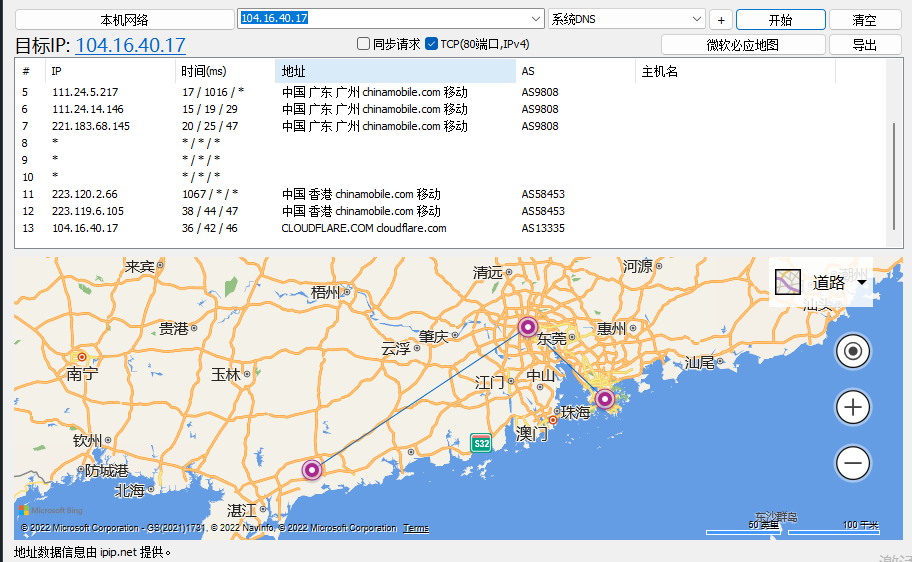Click the 微软必应地图 button

pyautogui.click(x=743, y=45)
